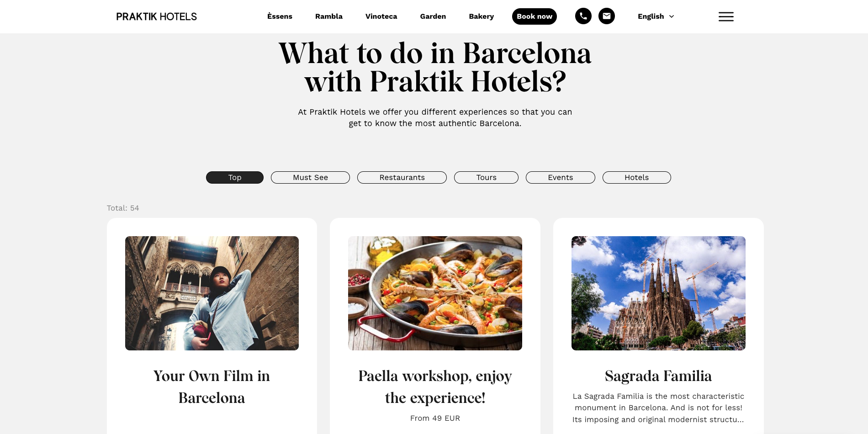The width and height of the screenshot is (868, 434).
Task: Open the Vinoteca menu item
Action: tap(381, 16)
